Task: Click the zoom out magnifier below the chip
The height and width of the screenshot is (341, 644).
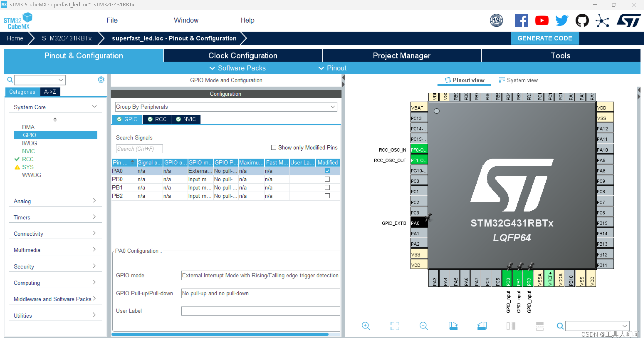Action: coord(424,326)
